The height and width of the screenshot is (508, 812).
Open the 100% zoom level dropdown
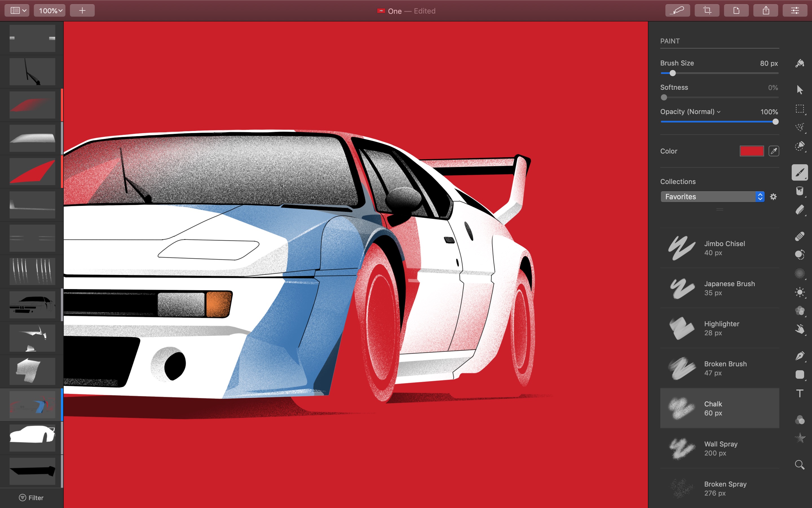[x=50, y=10]
